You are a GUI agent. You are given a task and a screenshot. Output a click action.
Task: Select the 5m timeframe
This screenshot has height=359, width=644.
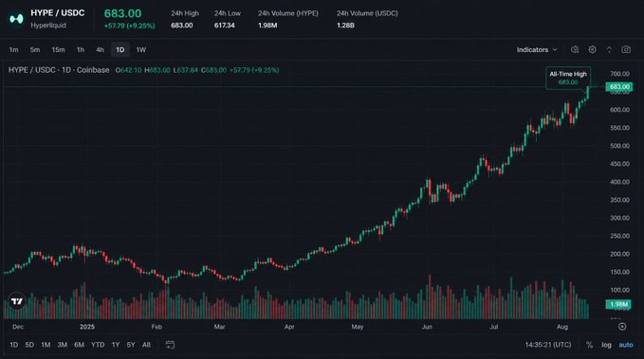click(x=35, y=49)
